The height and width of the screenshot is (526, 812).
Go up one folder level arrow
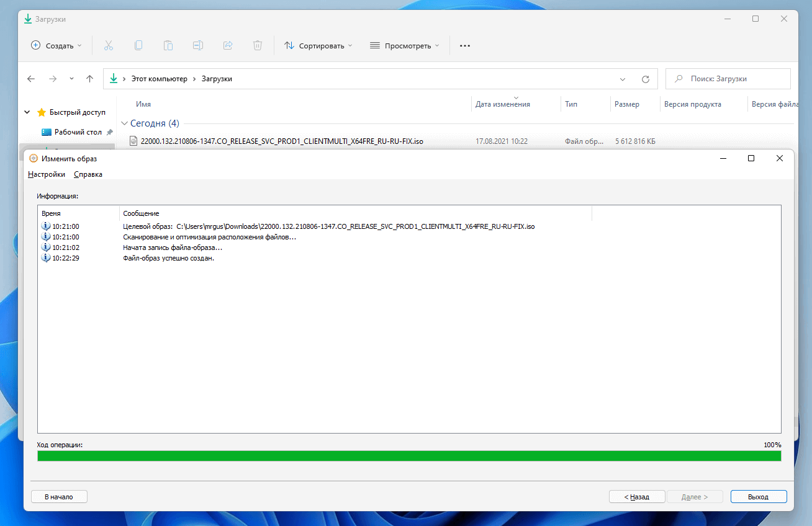[x=90, y=79]
